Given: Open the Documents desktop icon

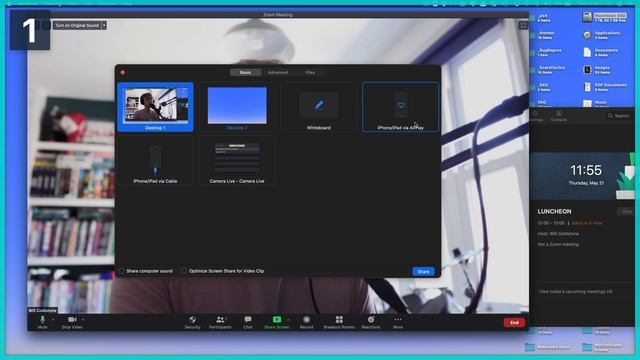Looking at the screenshot, I should (x=587, y=52).
